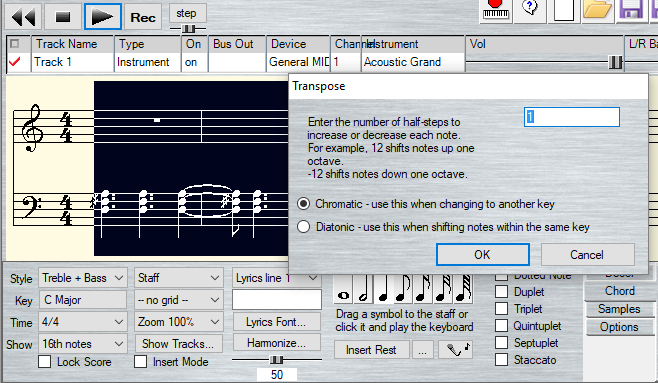Image resolution: width=658 pixels, height=383 pixels.
Task: Select the sixteenth note symbol
Action: (423, 289)
